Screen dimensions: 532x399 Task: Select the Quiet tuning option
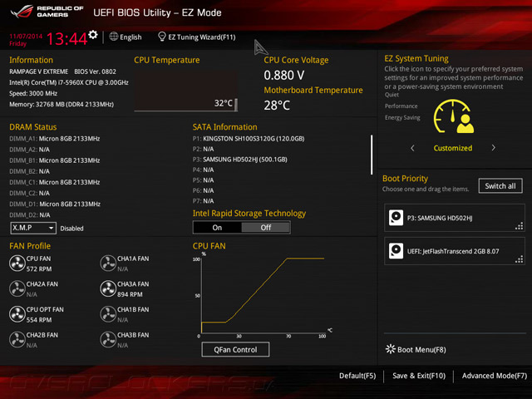click(392, 95)
